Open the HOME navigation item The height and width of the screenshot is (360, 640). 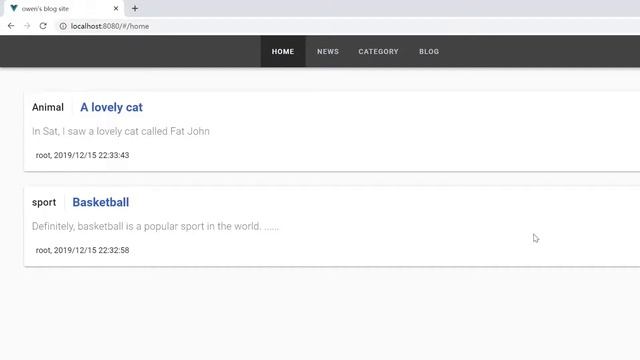point(283,51)
